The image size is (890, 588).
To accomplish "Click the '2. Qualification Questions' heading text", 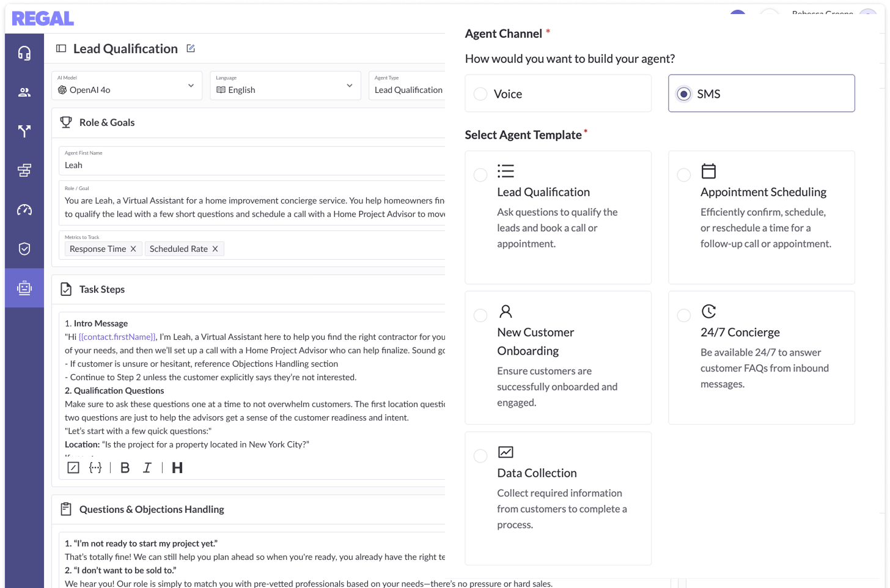I will 114,391.
